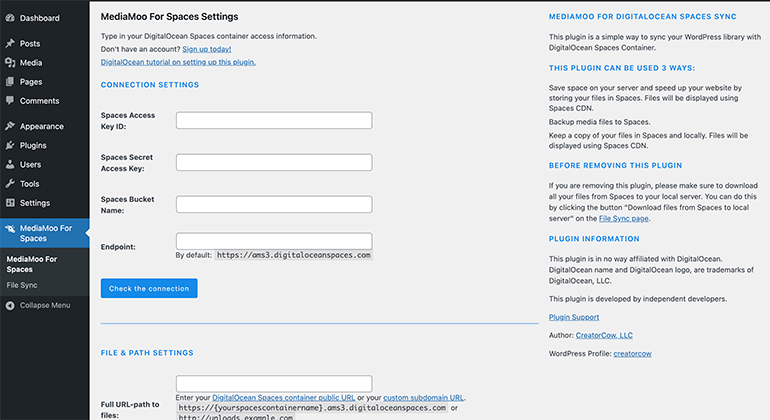Click the Tools wrench icon

(9, 184)
